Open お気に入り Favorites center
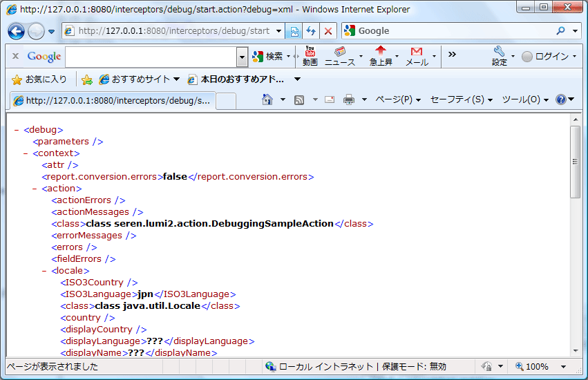Image resolution: width=588 pixels, height=380 pixels. 39,79
